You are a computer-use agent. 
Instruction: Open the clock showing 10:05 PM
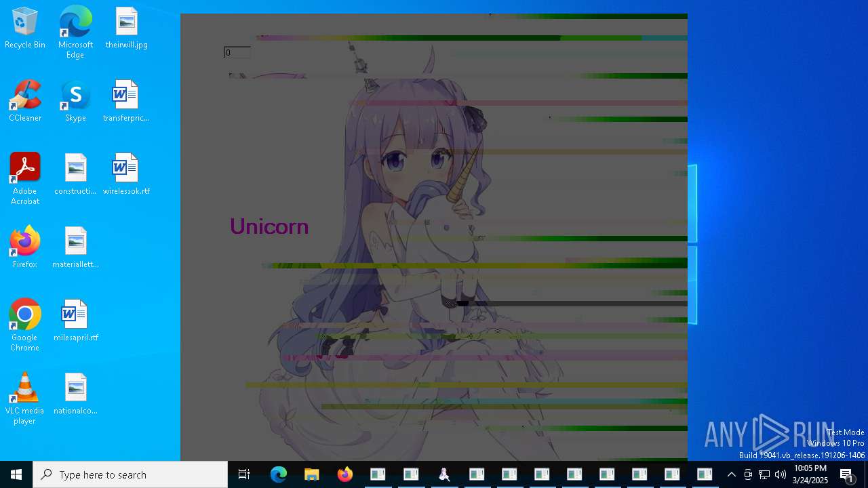810,474
